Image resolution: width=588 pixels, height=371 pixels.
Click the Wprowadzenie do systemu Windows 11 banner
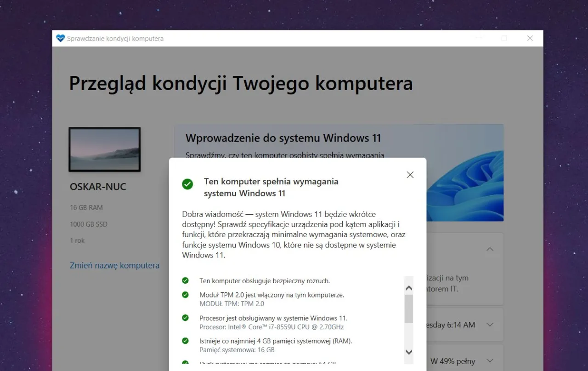pos(283,138)
